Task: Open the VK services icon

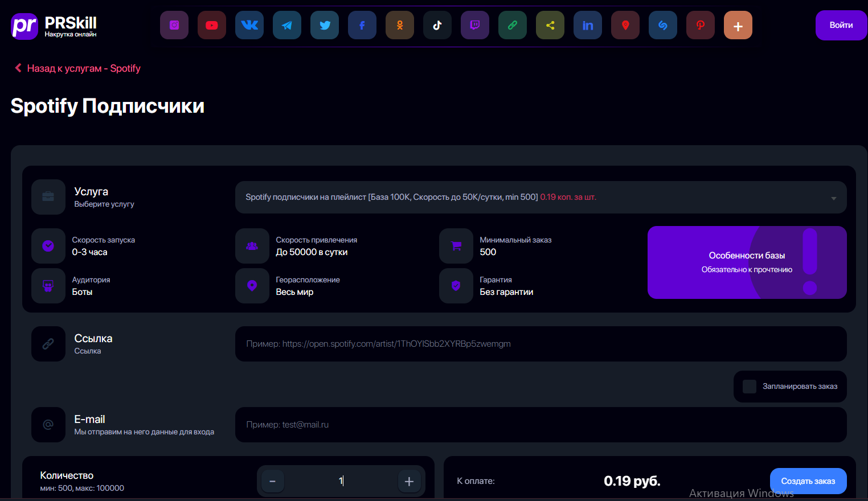Action: 249,25
